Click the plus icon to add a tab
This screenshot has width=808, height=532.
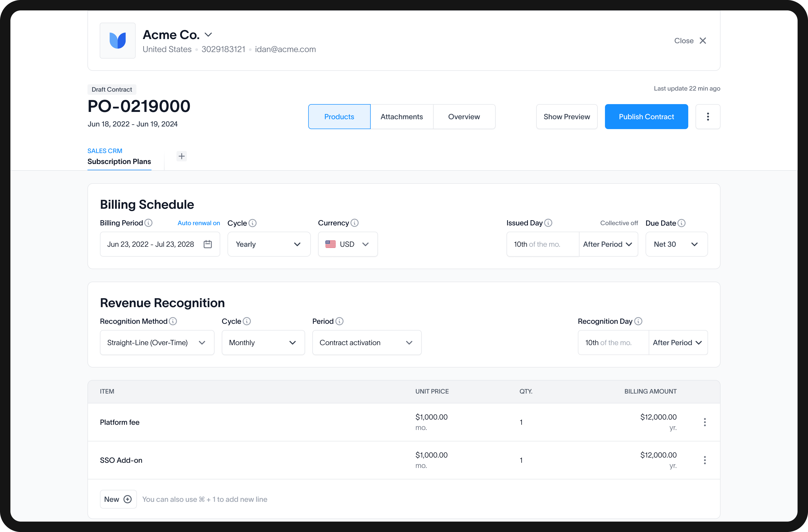[182, 156]
